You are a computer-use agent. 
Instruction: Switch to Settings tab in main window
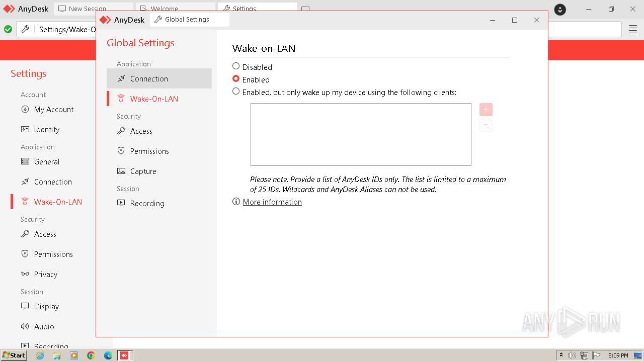click(x=257, y=8)
